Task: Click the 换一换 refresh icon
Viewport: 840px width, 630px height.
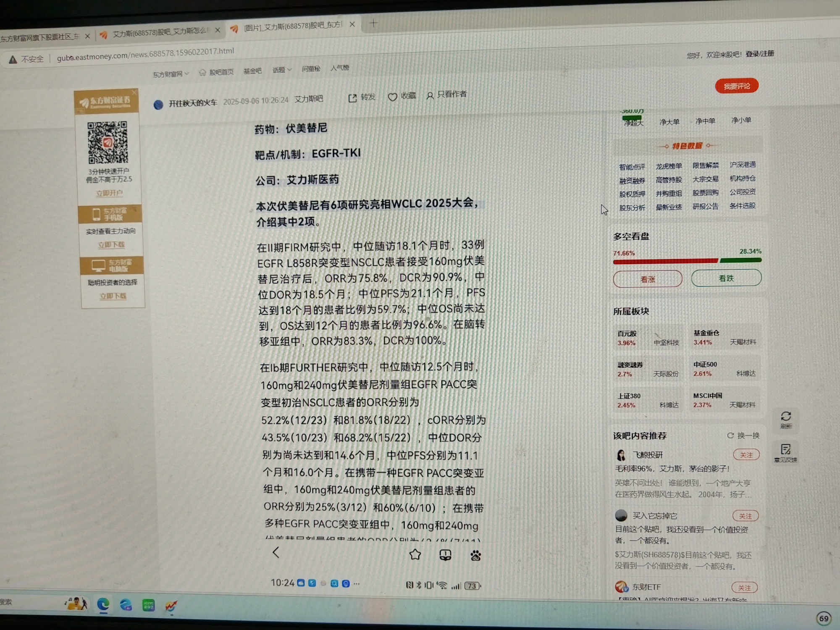Action: [730, 436]
